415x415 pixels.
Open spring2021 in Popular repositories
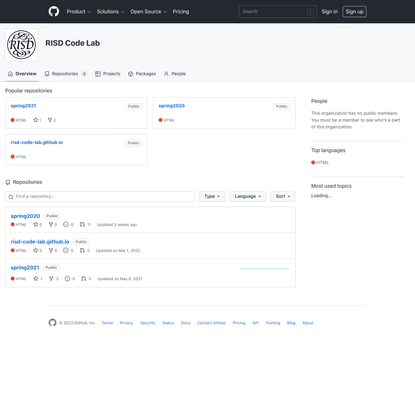pyautogui.click(x=23, y=106)
